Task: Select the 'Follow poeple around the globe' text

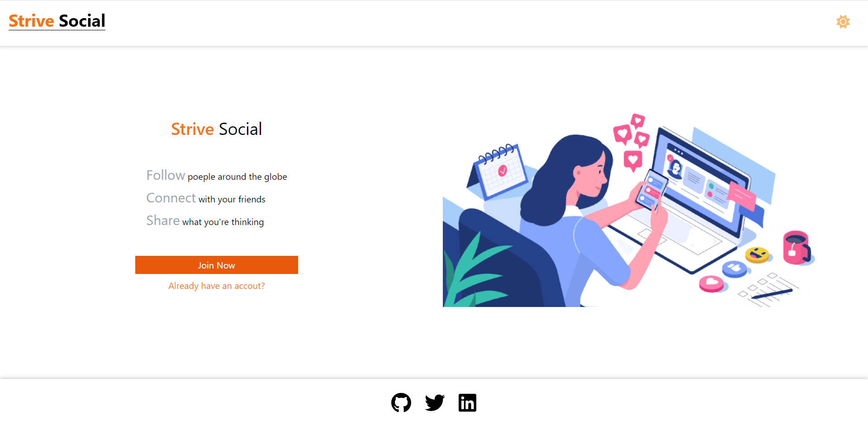Action: tap(216, 176)
